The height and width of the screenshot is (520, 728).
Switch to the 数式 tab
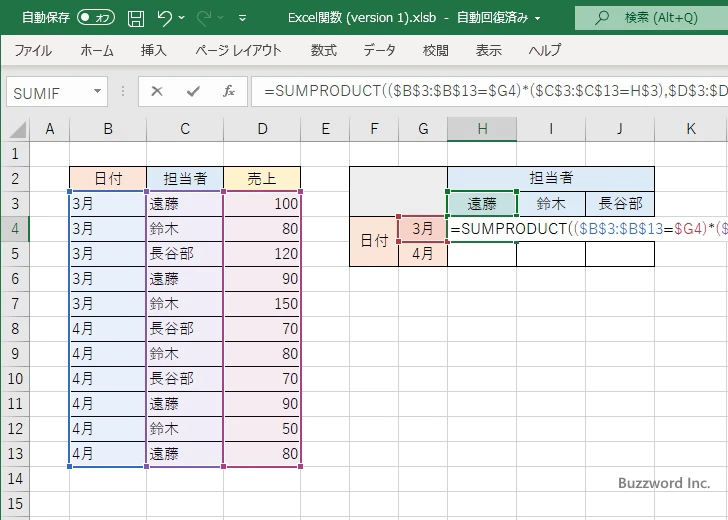(x=324, y=50)
